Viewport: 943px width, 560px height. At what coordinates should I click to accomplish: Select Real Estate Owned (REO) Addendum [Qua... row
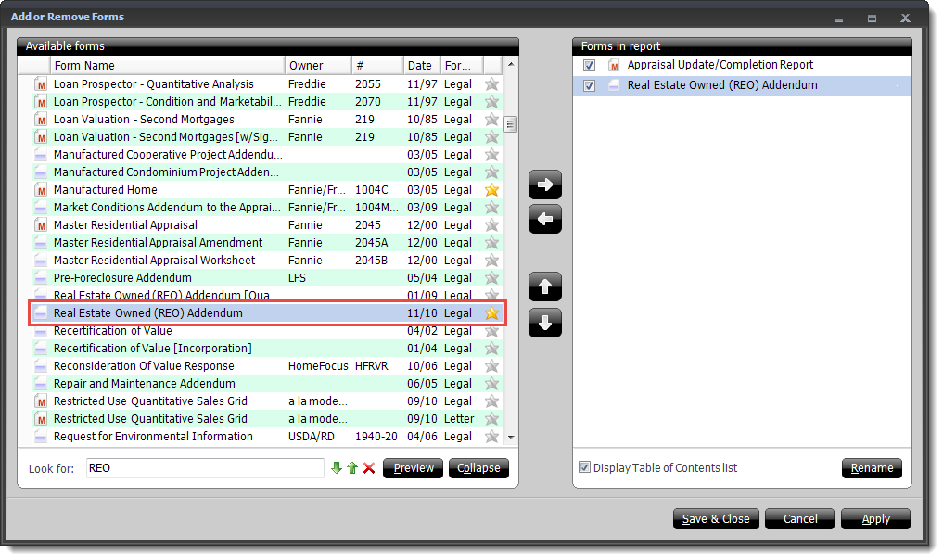(x=267, y=295)
